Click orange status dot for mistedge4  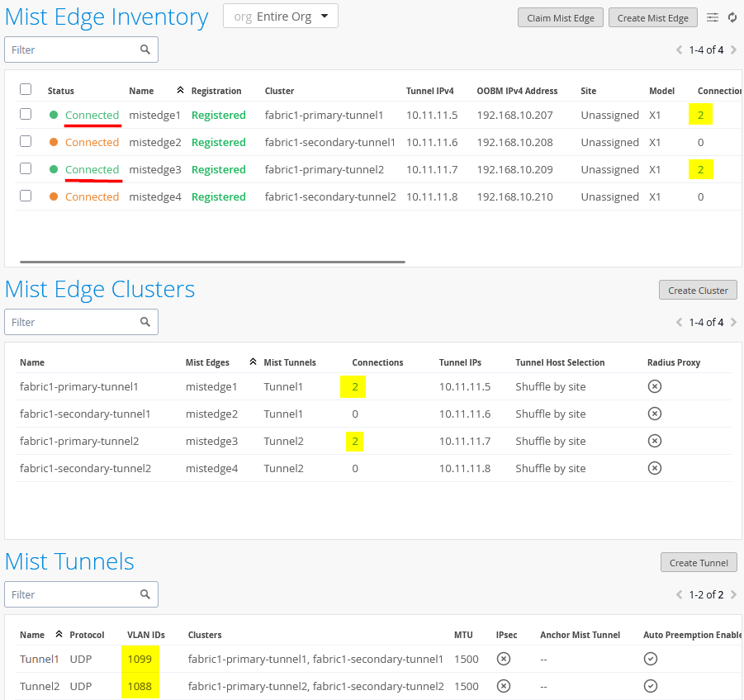click(x=54, y=196)
